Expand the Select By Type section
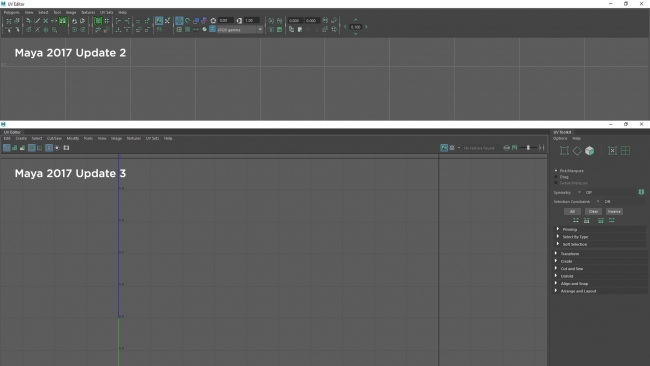The width and height of the screenshot is (650, 366). pyautogui.click(x=600, y=237)
